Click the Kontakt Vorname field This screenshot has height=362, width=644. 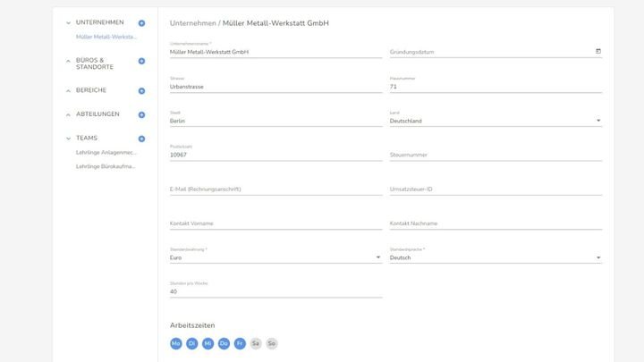point(276,223)
